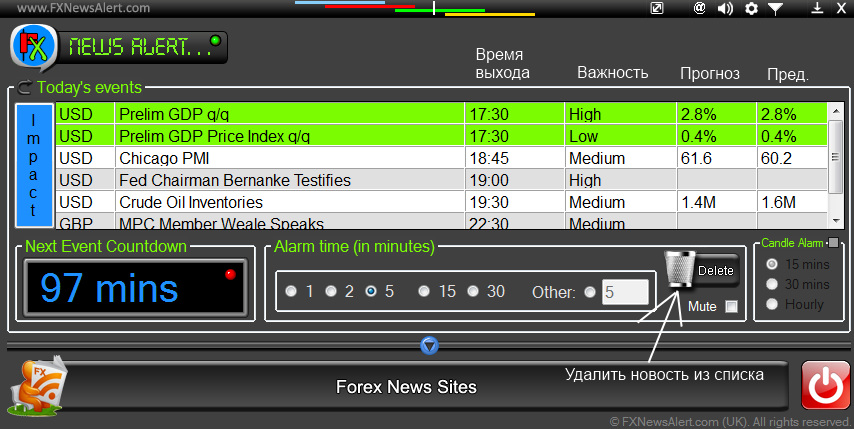
Task: Click the @ email icon
Action: 699,8
